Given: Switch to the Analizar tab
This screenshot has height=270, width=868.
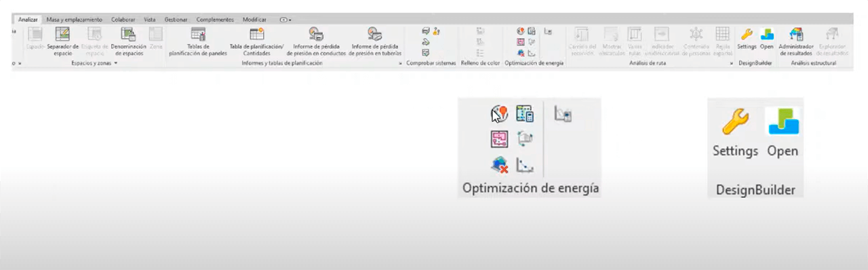Looking at the screenshot, I should 28,20.
